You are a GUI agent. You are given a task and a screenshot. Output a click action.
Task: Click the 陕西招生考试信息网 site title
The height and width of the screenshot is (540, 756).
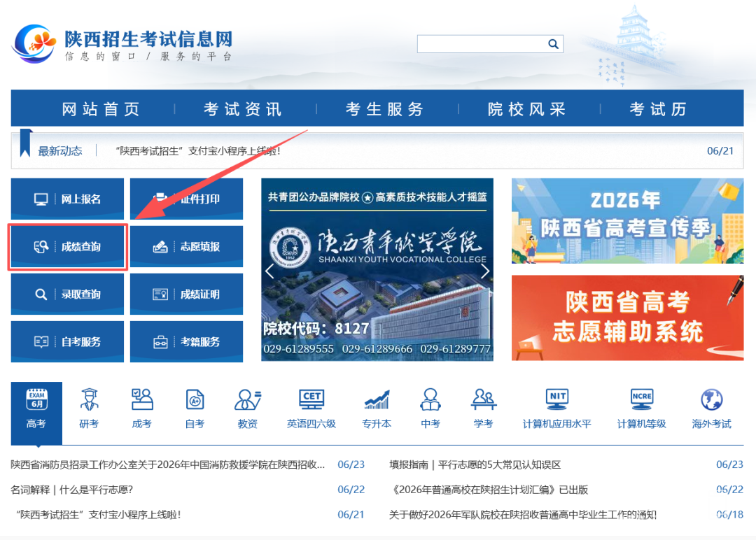click(x=149, y=39)
